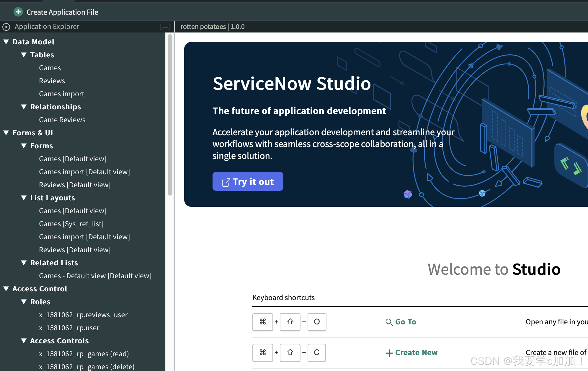This screenshot has height=371, width=588.
Task: Click the Go To link
Action: pos(406,322)
